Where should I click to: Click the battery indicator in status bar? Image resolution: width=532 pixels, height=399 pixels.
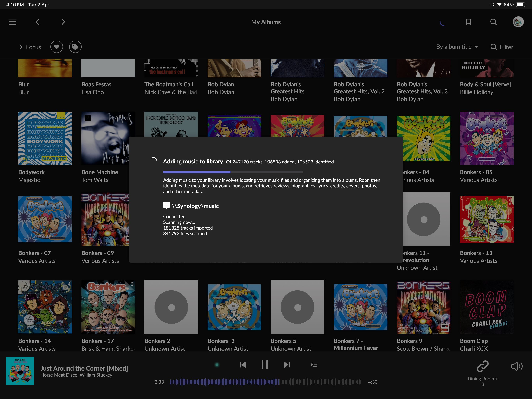pyautogui.click(x=521, y=4)
